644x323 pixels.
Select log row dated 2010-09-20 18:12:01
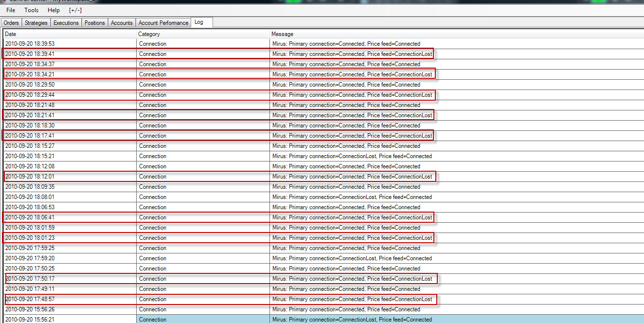(323, 177)
